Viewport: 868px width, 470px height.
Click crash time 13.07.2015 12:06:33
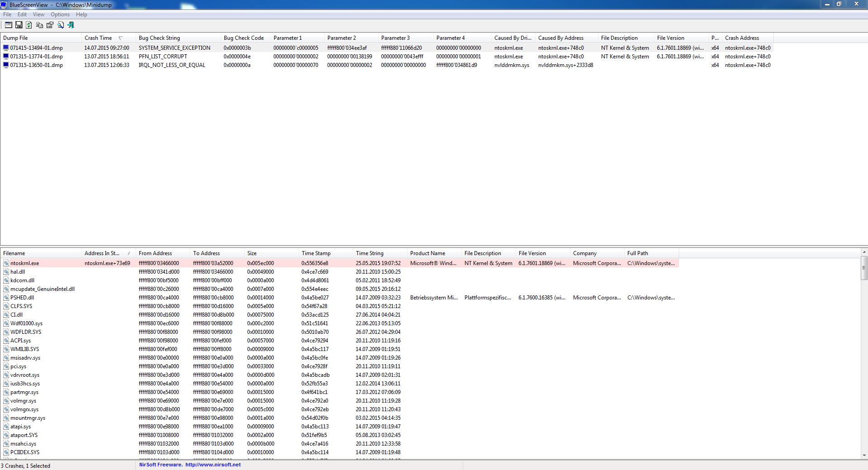pyautogui.click(x=107, y=65)
